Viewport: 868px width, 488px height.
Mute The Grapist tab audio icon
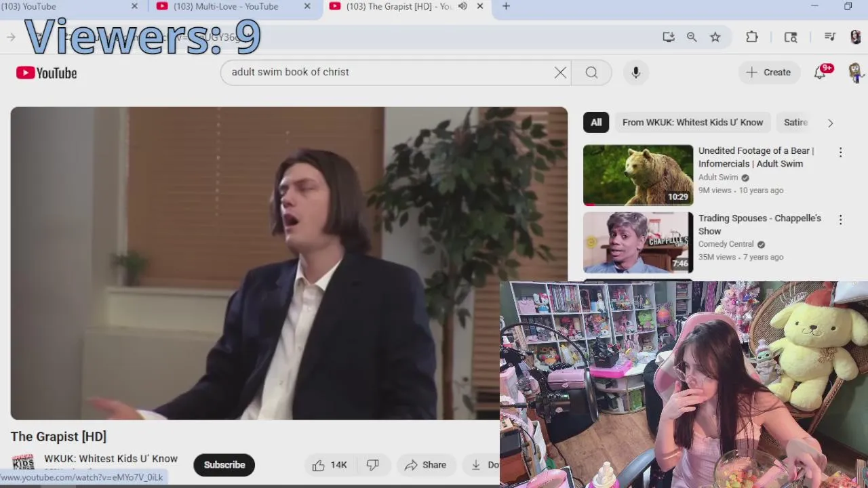462,6
